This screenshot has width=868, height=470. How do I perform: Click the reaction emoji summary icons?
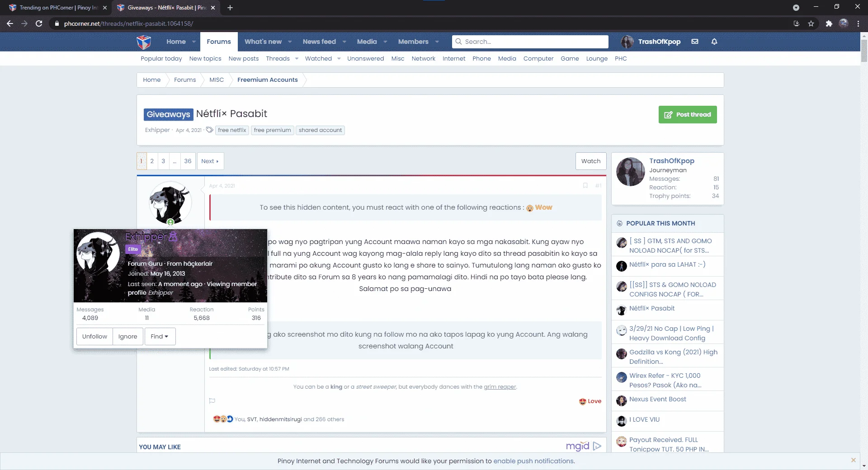(x=223, y=419)
